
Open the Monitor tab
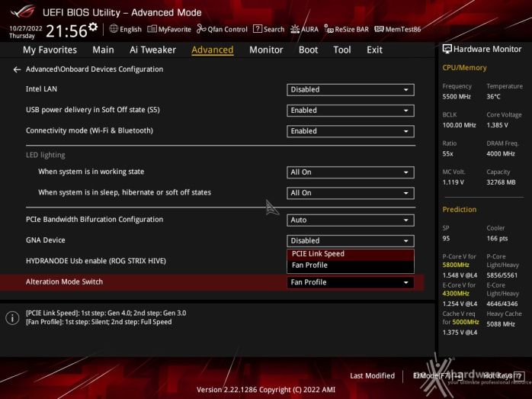[266, 50]
